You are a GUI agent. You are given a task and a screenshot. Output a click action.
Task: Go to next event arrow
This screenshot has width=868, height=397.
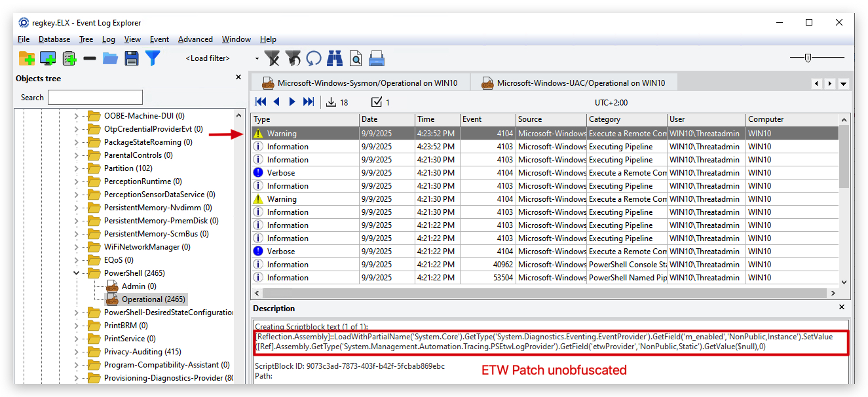coord(292,102)
